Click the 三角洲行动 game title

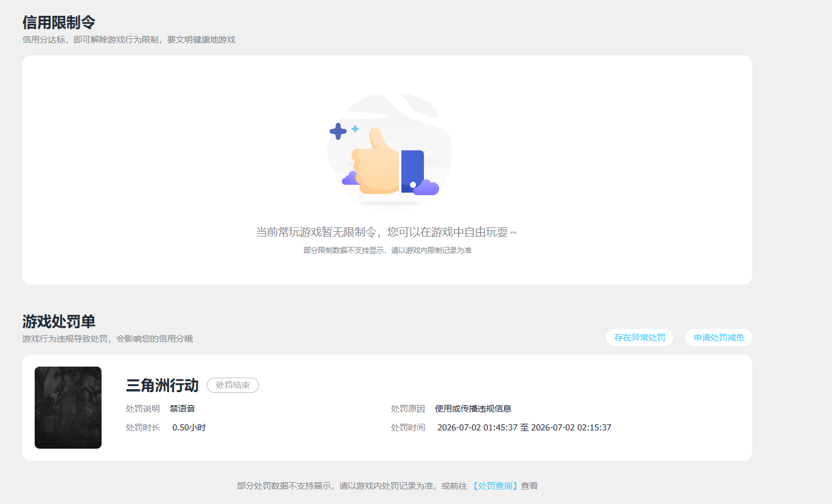(x=162, y=385)
